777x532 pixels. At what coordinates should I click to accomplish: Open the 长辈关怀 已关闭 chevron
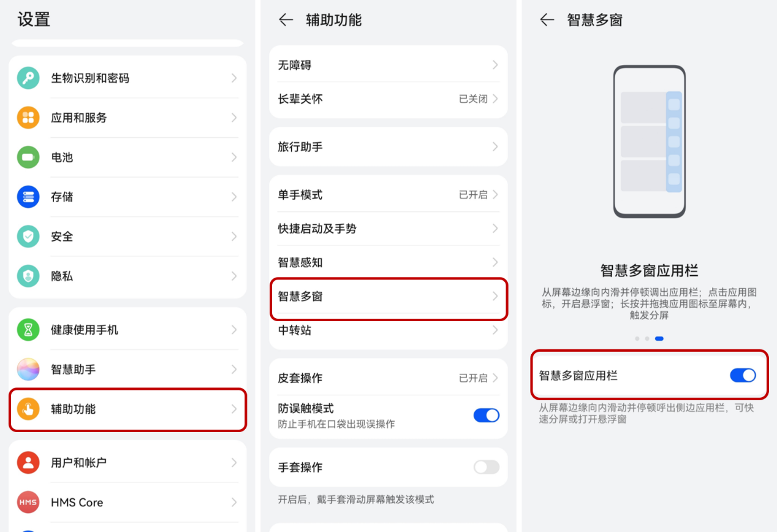[x=495, y=99]
